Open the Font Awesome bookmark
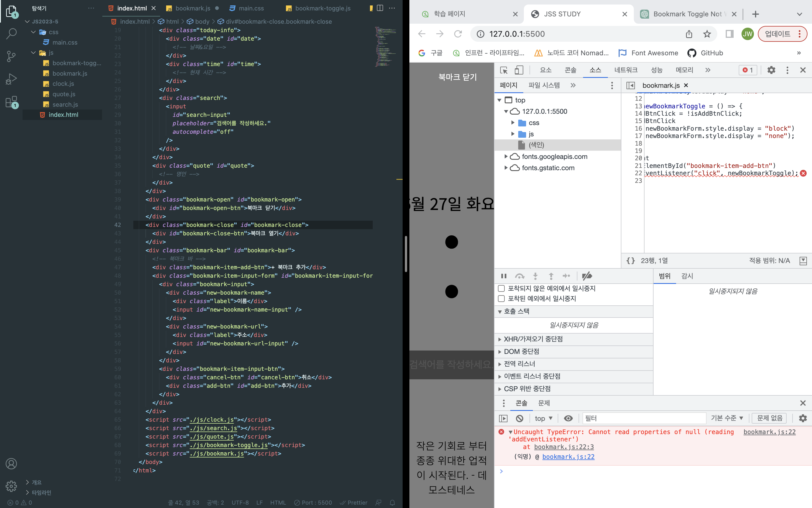The width and height of the screenshot is (812, 508). pos(648,53)
